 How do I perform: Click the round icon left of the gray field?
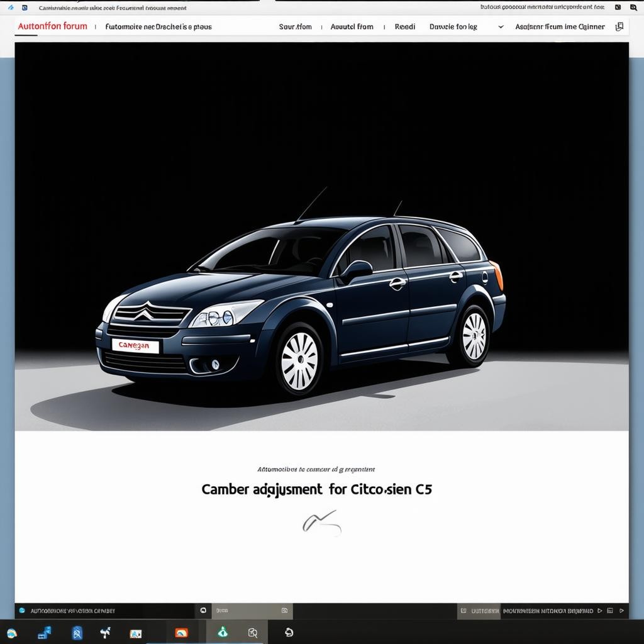(x=203, y=611)
